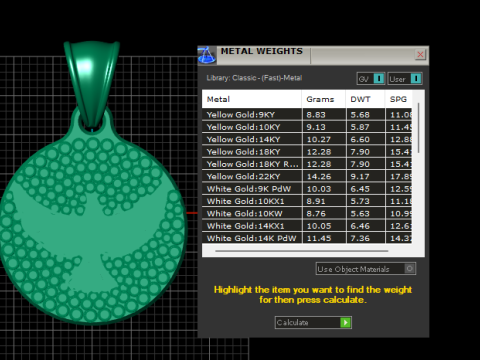Click the DWT column header
Screen dimensions: 480x360
click(365, 99)
